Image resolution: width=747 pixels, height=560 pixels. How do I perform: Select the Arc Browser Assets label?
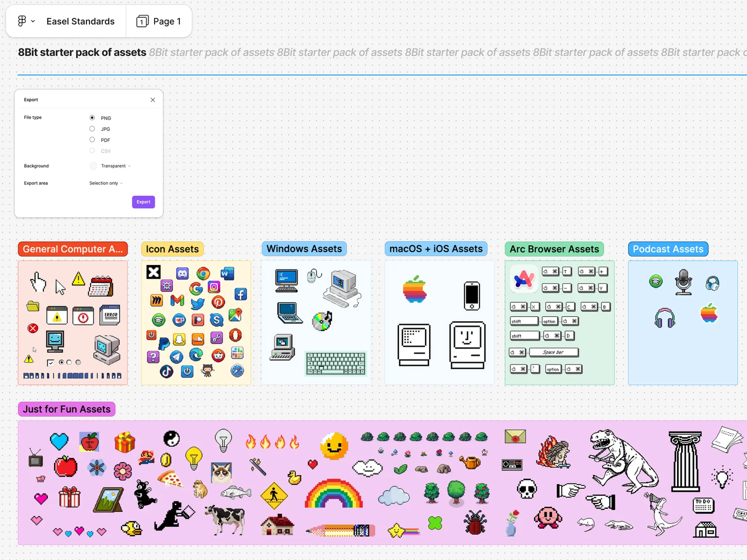[554, 249]
